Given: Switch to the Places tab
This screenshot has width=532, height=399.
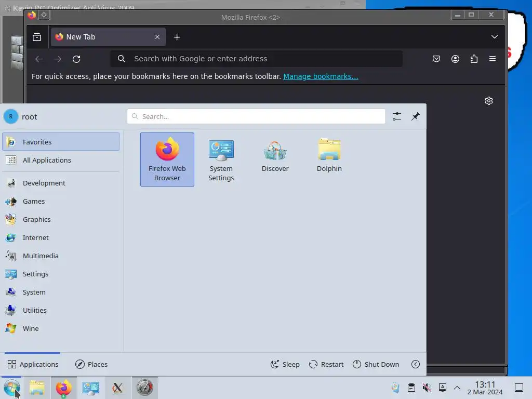Looking at the screenshot, I should click(x=91, y=364).
